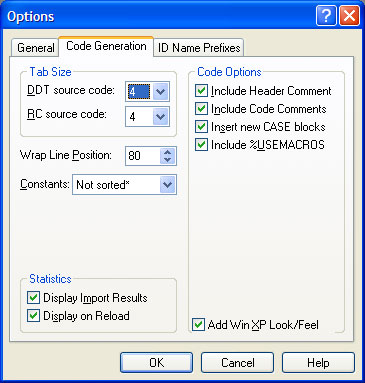365x383 pixels.
Task: Close the Options dialog with the X
Action: tap(349, 16)
